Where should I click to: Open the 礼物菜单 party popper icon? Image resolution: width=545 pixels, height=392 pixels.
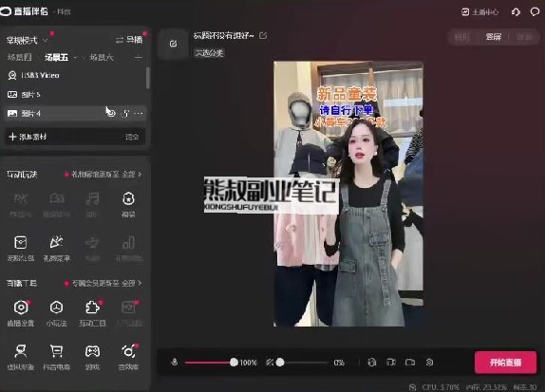(57, 248)
